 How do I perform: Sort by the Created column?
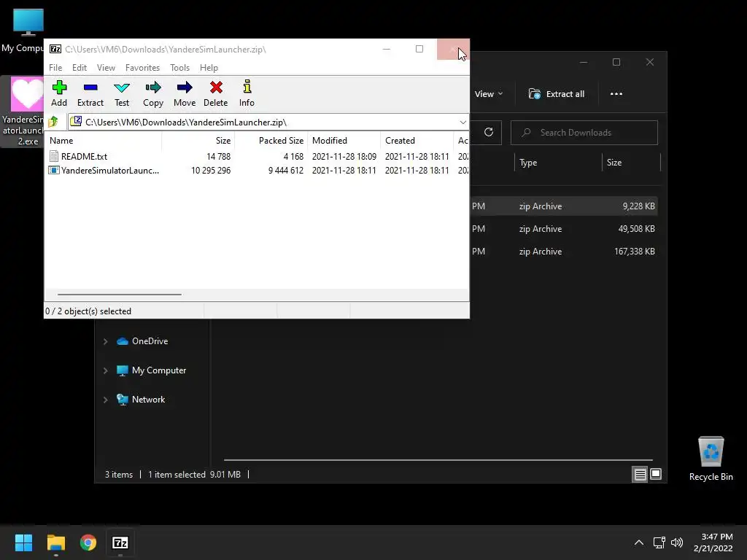click(x=417, y=141)
